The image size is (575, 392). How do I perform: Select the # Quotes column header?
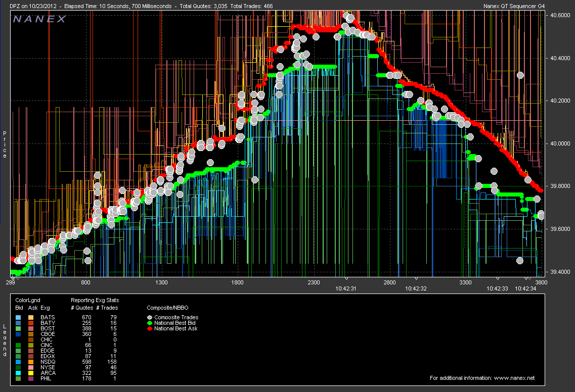click(82, 308)
